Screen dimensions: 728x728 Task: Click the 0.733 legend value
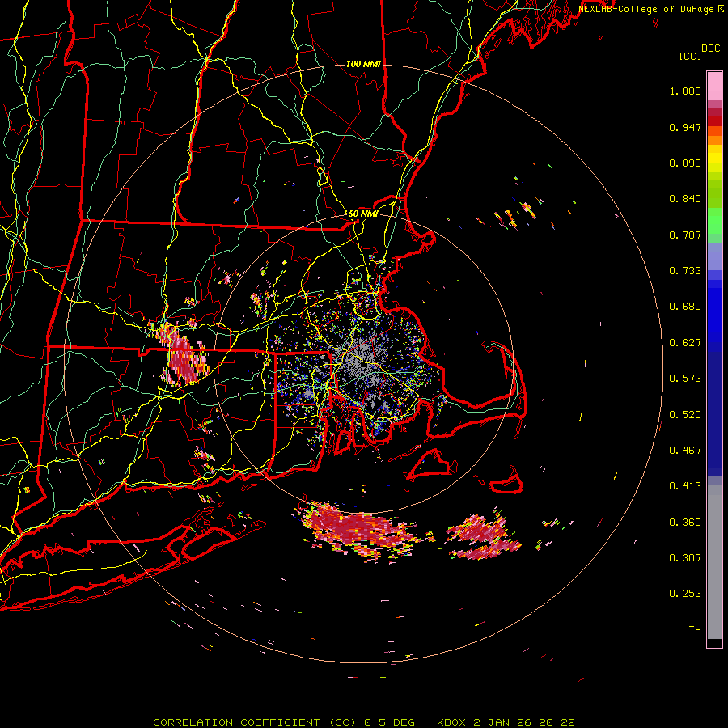click(685, 271)
